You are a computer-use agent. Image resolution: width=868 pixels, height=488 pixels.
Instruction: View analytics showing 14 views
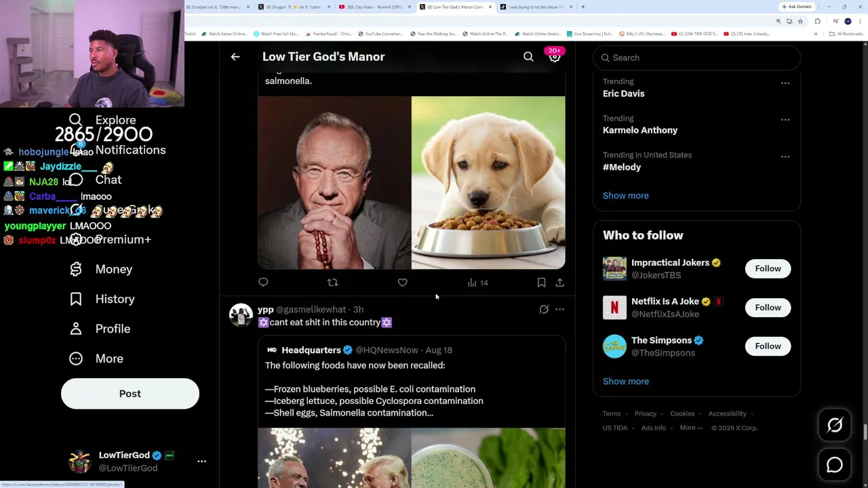[x=478, y=283]
